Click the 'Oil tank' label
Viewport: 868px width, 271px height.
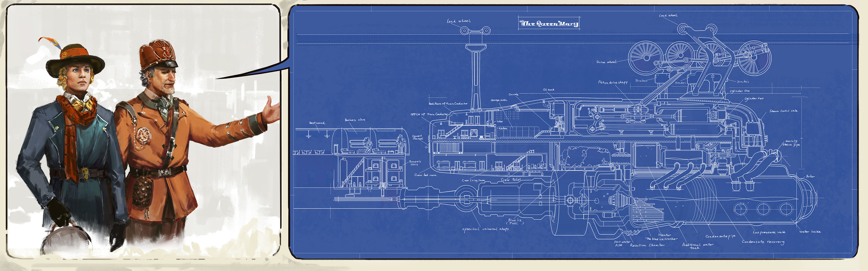tap(549, 90)
